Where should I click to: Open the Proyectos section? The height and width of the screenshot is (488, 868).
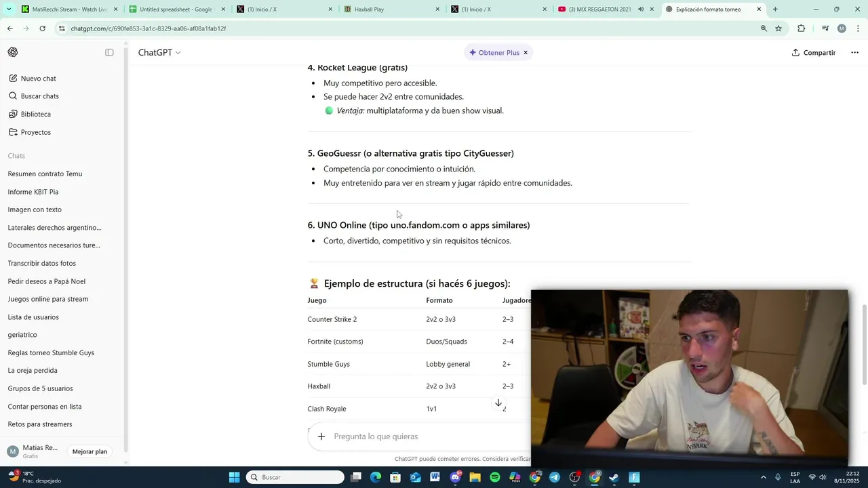coord(29,132)
